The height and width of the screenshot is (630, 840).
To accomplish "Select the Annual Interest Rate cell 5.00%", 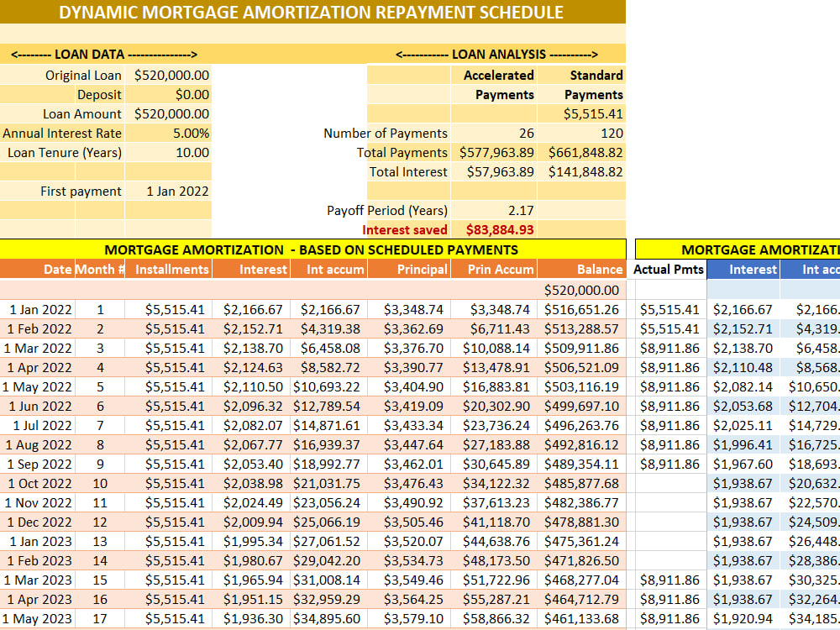I will tap(168, 133).
